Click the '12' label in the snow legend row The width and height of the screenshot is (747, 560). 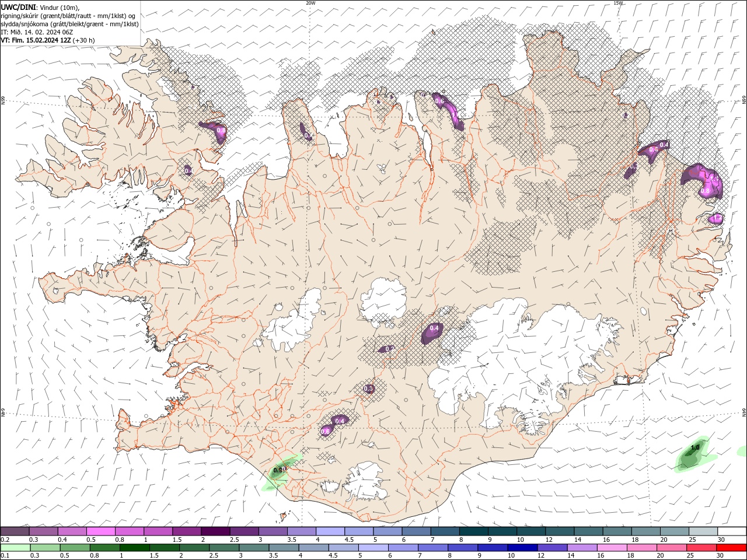(548, 540)
